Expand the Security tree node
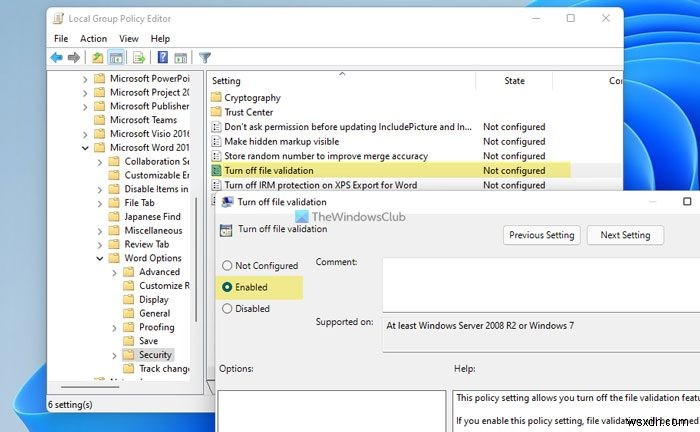The height and width of the screenshot is (432, 700). (x=114, y=356)
